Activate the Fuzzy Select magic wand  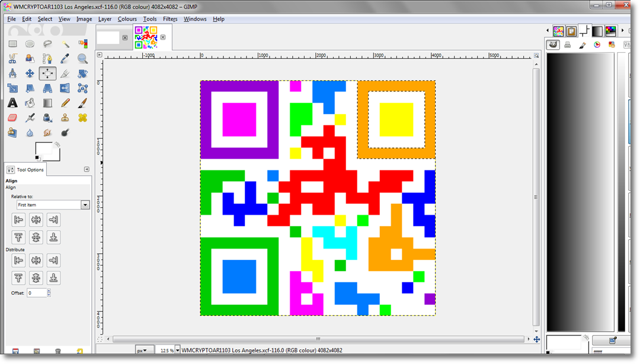(65, 44)
